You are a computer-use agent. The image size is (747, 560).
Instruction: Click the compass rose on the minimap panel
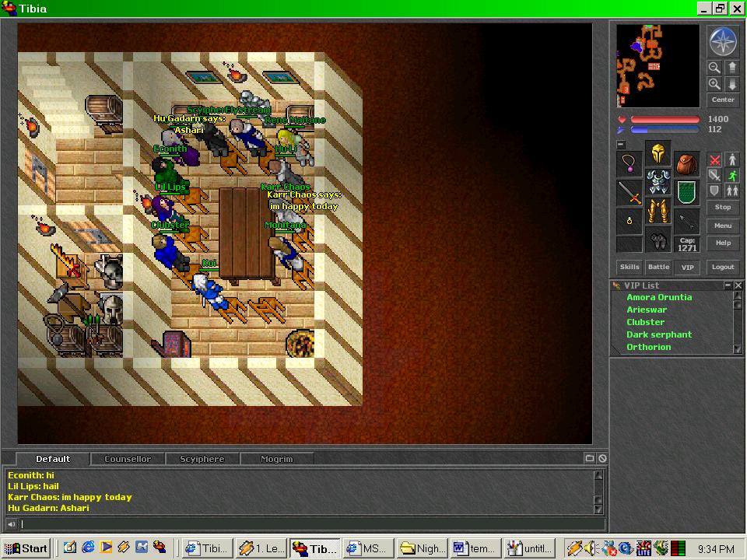[723, 41]
